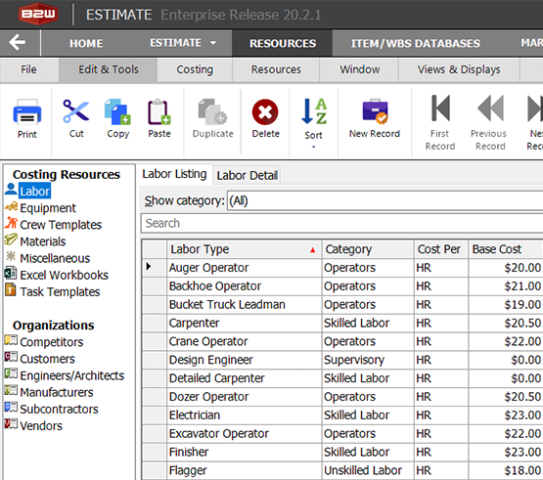Click the $19.00 base cost cell
Viewport: 543px width, 480px height.
pyautogui.click(x=505, y=304)
